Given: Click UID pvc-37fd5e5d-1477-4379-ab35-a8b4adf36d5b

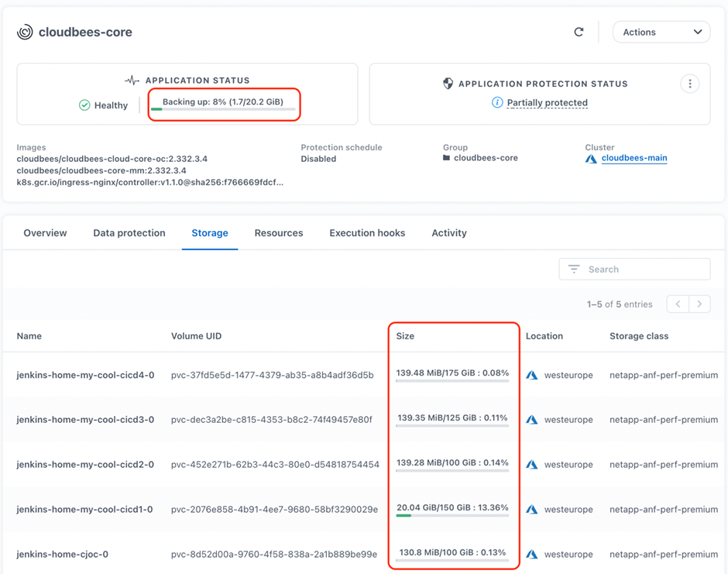Looking at the screenshot, I should point(272,375).
